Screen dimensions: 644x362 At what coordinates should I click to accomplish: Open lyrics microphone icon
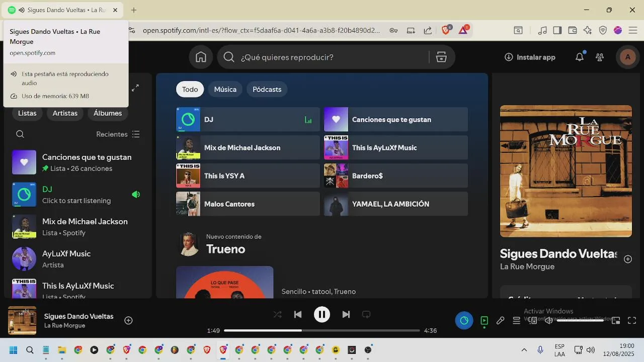tap(500, 320)
